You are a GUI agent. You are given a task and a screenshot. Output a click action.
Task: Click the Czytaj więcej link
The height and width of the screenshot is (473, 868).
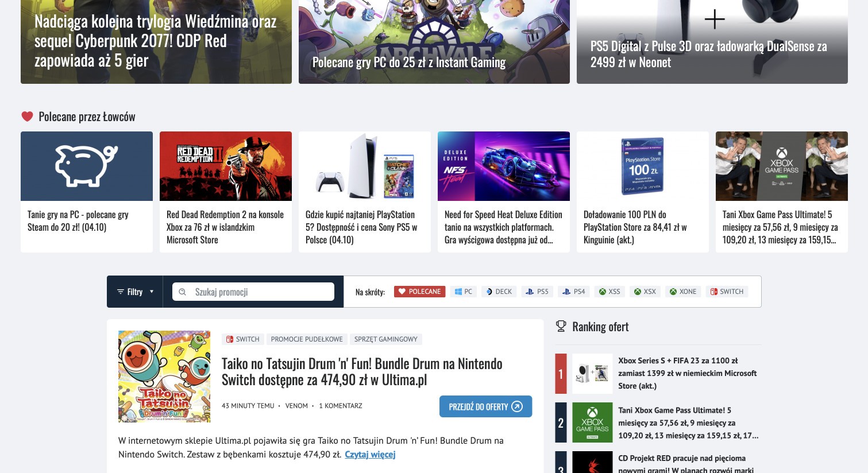[370, 454]
